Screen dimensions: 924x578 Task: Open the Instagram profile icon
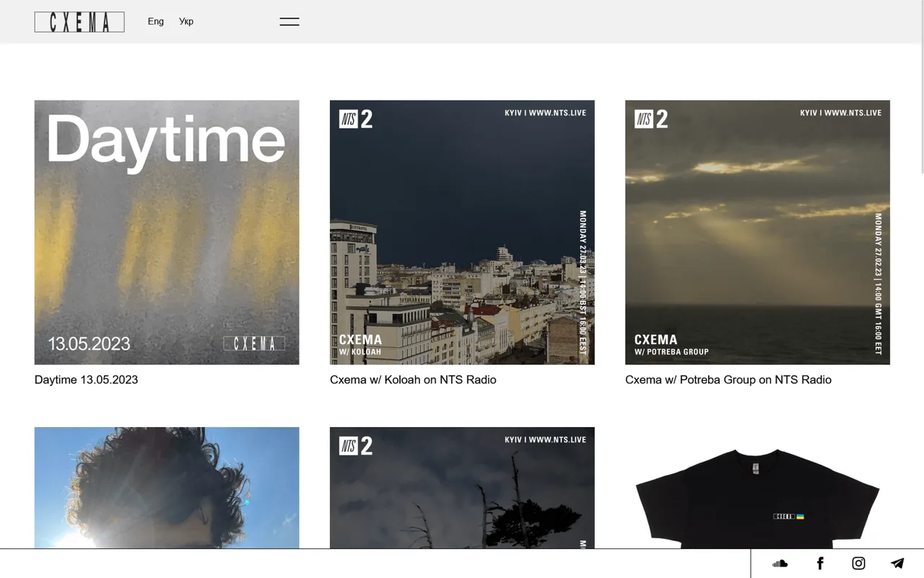tap(858, 564)
